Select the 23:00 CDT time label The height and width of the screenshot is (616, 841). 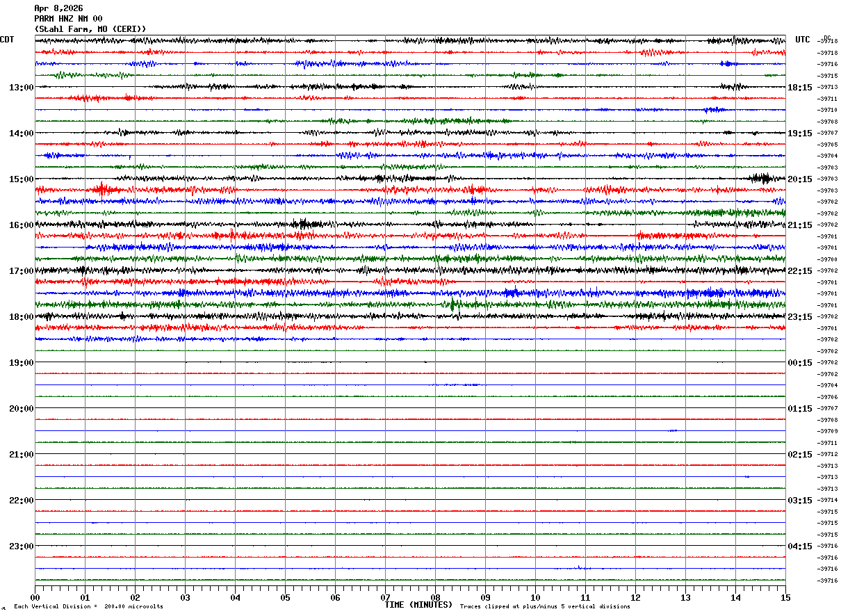[x=22, y=546]
